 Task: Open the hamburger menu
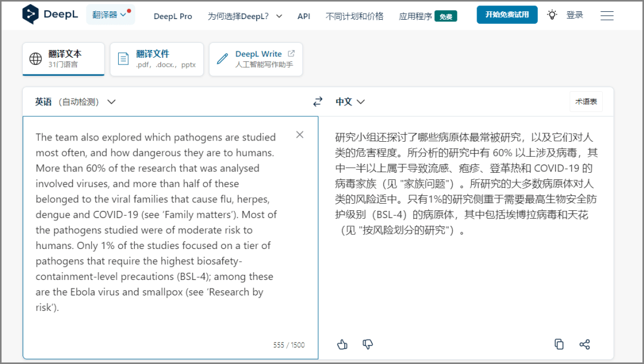pyautogui.click(x=607, y=15)
